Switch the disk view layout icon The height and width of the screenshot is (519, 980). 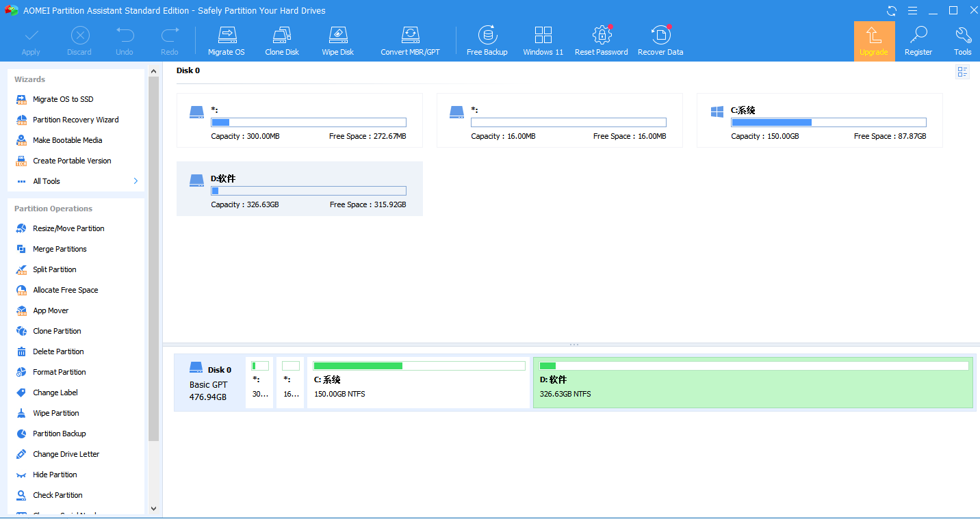(x=963, y=72)
